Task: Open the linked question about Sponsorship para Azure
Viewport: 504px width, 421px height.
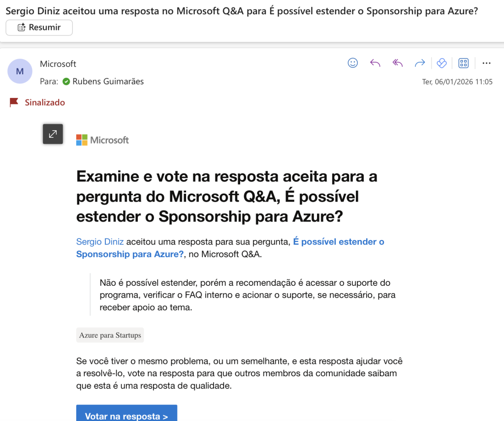Action: [x=130, y=254]
